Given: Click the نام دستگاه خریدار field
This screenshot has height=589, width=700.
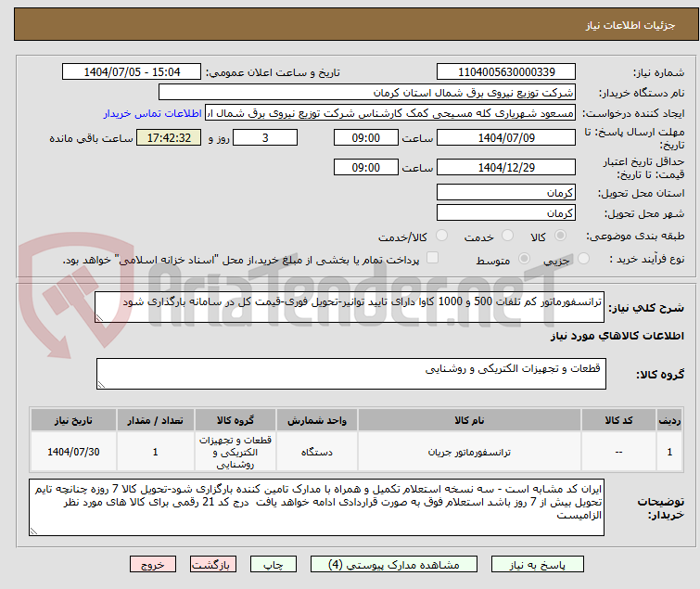Looking at the screenshot, I should tap(367, 93).
